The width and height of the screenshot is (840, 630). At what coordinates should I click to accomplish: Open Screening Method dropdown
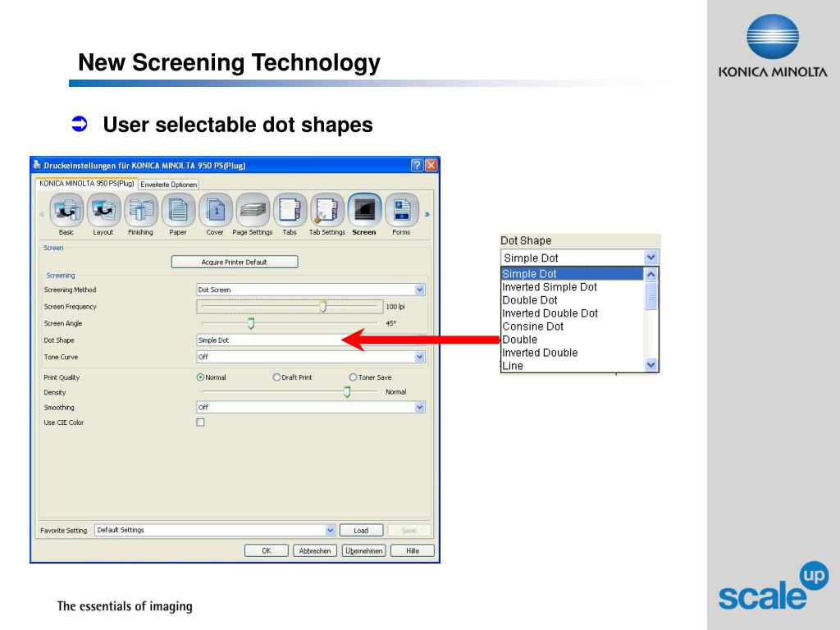click(x=311, y=290)
